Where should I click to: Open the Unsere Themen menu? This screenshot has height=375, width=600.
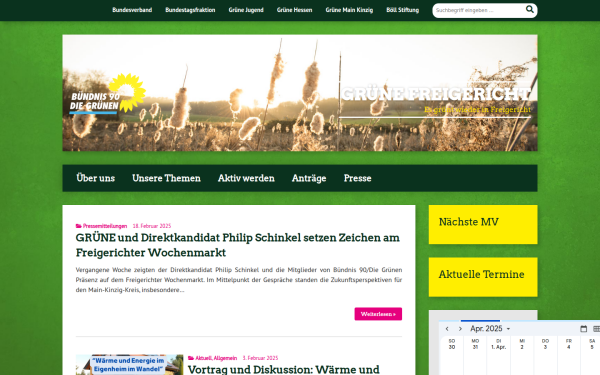[x=166, y=178]
